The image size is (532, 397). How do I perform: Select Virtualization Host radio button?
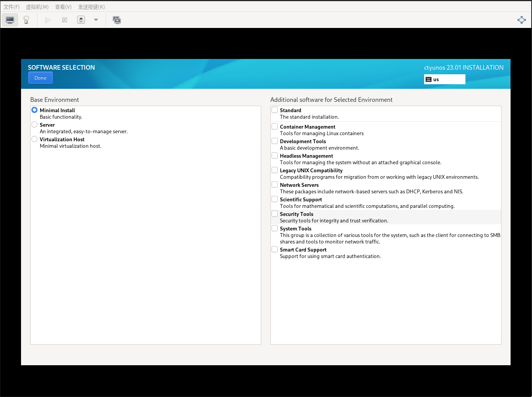[x=34, y=139]
